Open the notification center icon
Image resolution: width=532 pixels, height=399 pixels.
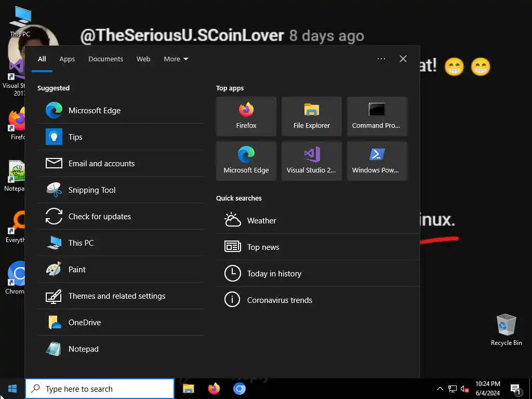pyautogui.click(x=515, y=389)
